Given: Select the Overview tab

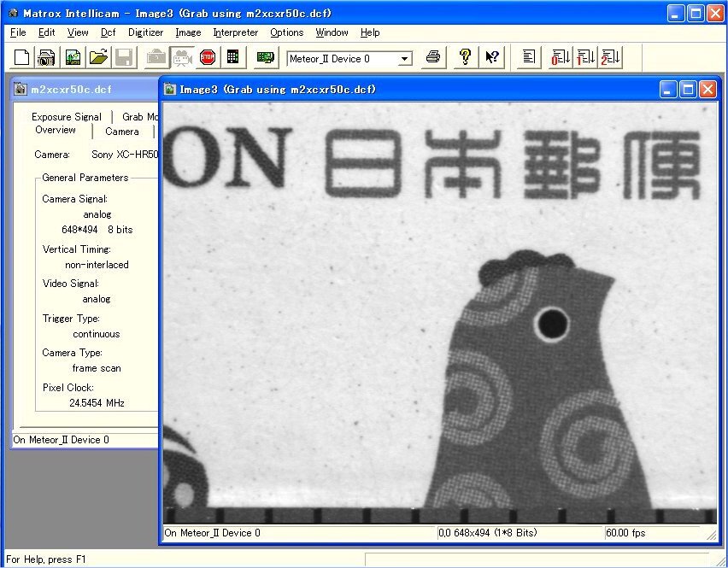Looking at the screenshot, I should [56, 131].
